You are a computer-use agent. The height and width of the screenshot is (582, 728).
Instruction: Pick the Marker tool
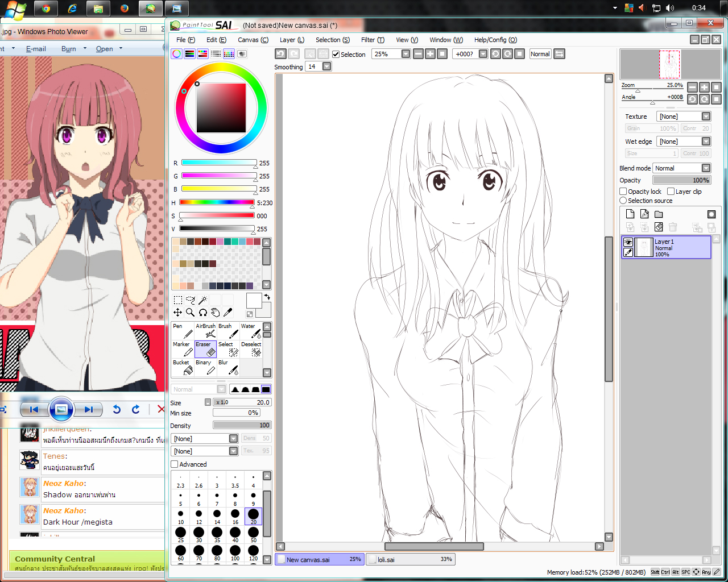click(183, 348)
